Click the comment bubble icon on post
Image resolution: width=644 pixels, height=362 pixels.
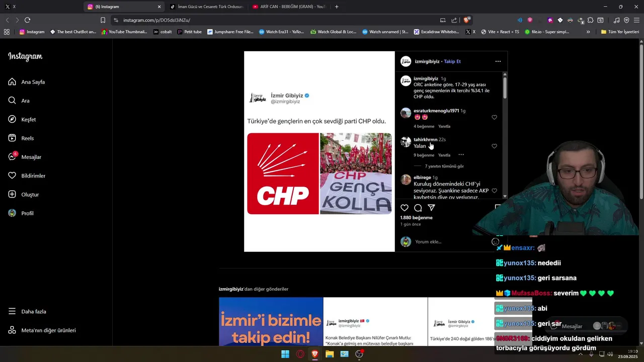click(418, 208)
